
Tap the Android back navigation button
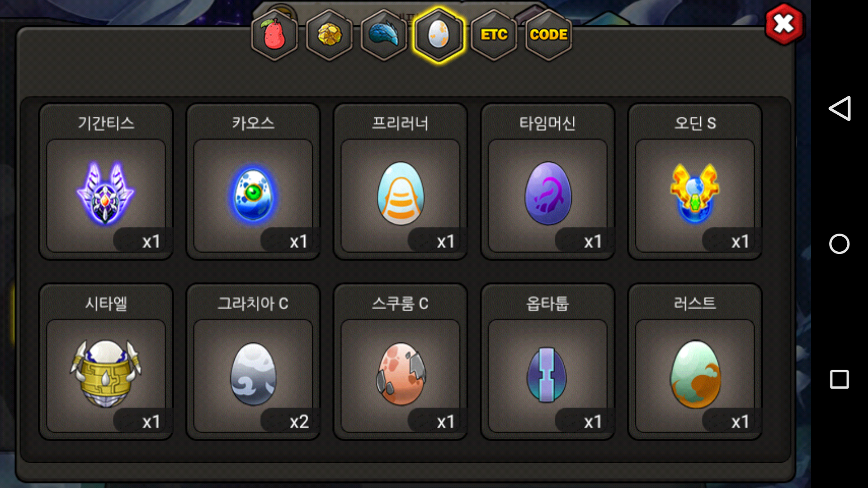[840, 108]
